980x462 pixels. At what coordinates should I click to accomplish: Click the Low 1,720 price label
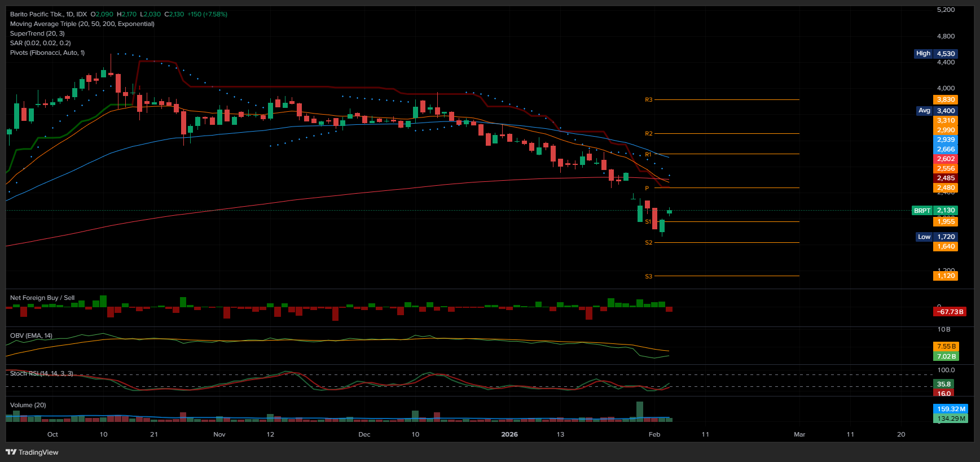pos(937,237)
